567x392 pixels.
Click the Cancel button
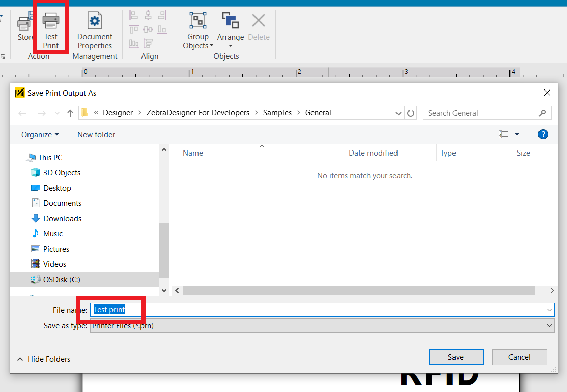[x=519, y=357]
